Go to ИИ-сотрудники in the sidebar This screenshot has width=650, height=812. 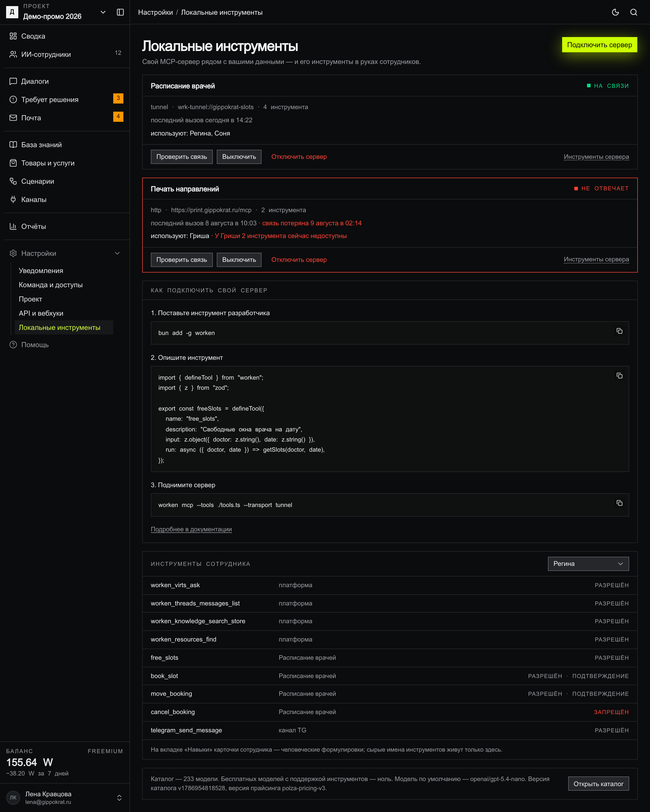pos(65,54)
